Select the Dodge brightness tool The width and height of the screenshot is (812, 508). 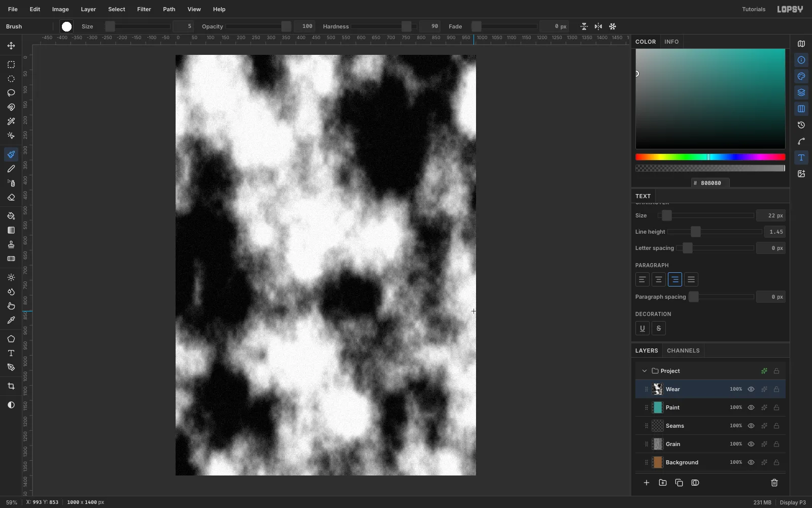[x=11, y=277]
